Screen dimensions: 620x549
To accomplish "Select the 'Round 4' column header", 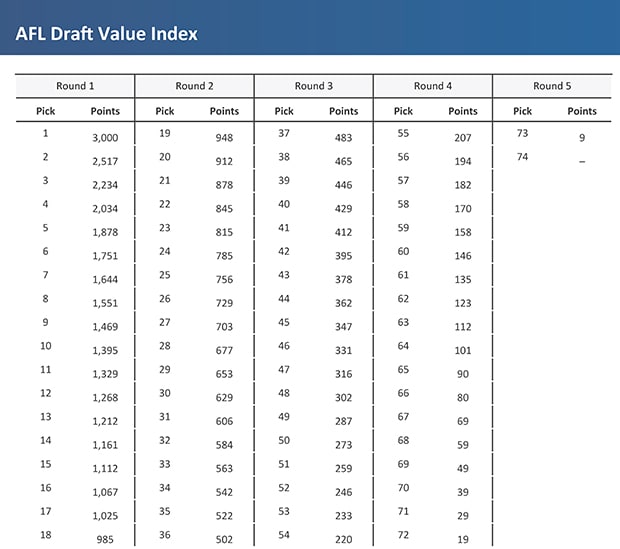I will click(433, 86).
